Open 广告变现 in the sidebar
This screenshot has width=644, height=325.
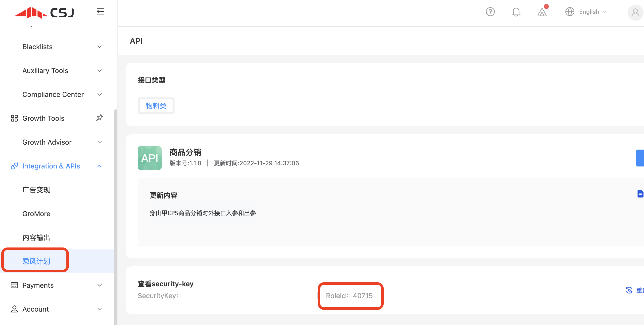point(36,190)
